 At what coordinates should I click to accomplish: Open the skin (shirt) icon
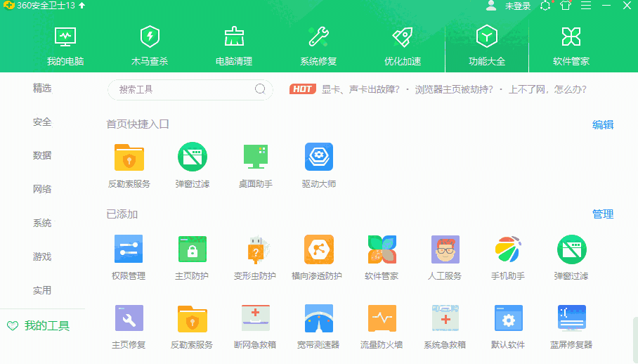point(566,6)
